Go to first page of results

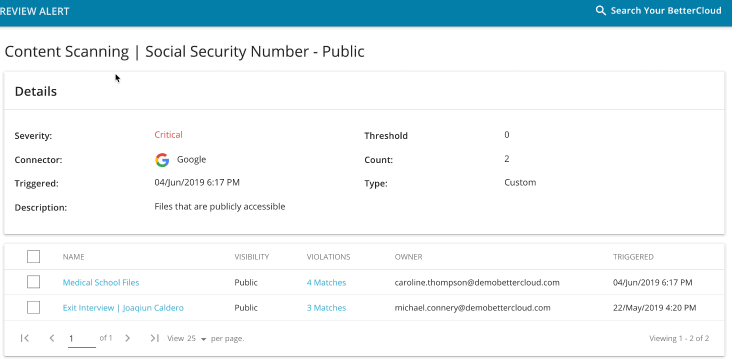pos(25,338)
